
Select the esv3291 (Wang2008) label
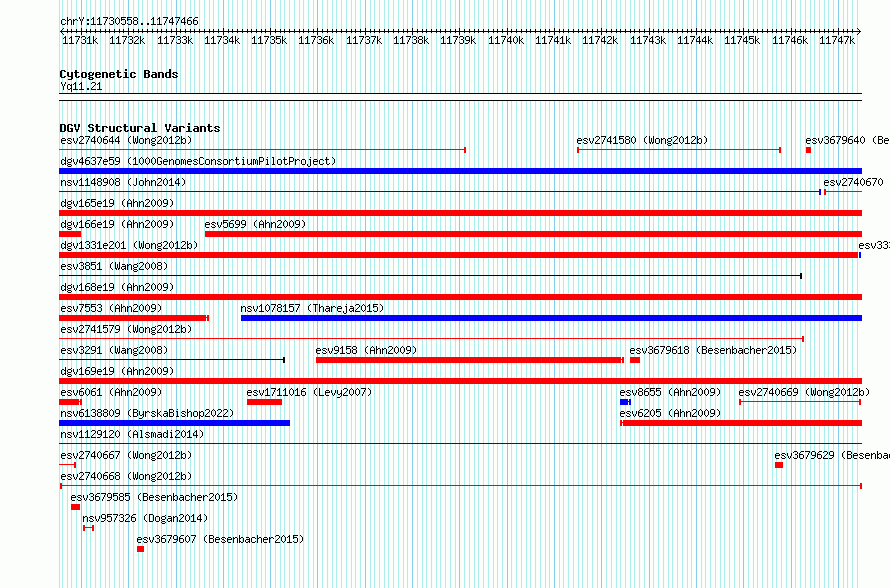114,350
